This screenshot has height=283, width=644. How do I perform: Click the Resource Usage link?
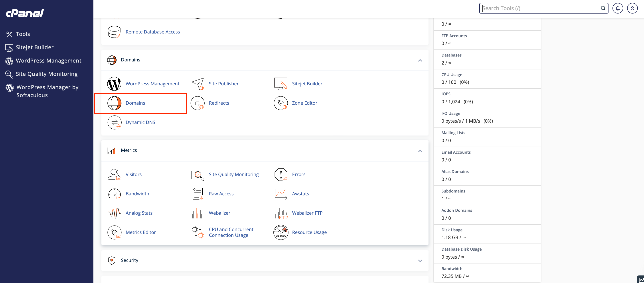coord(309,233)
